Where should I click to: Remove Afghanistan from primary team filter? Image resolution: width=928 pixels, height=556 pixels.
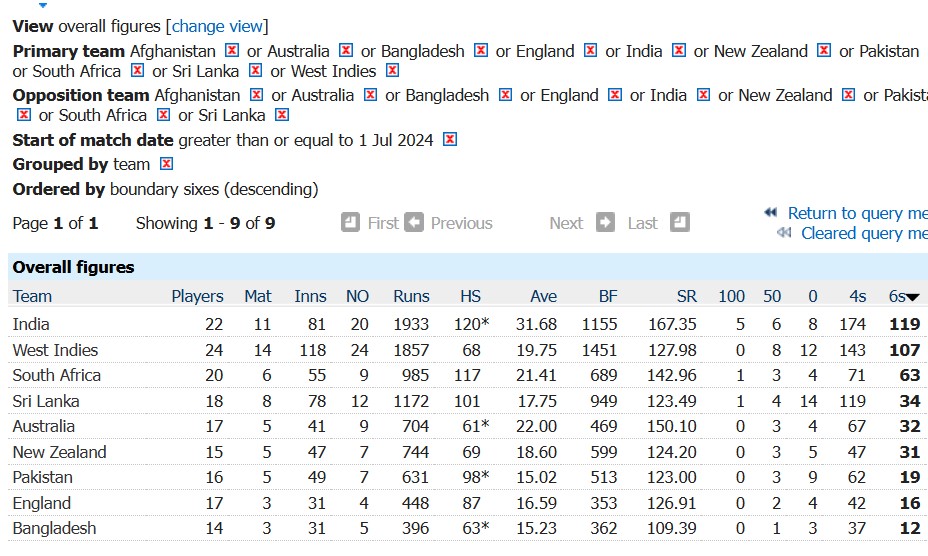click(x=232, y=51)
